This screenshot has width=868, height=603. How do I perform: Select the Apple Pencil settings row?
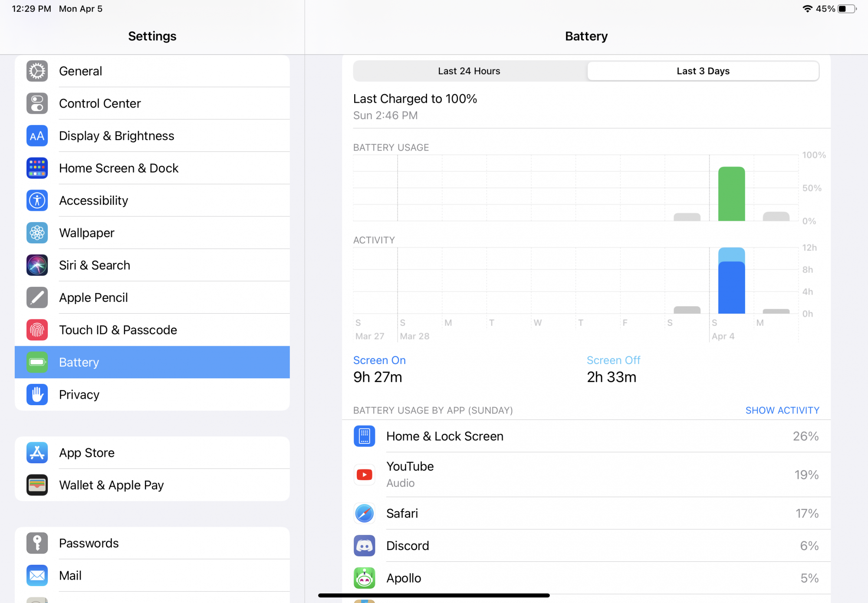click(152, 298)
